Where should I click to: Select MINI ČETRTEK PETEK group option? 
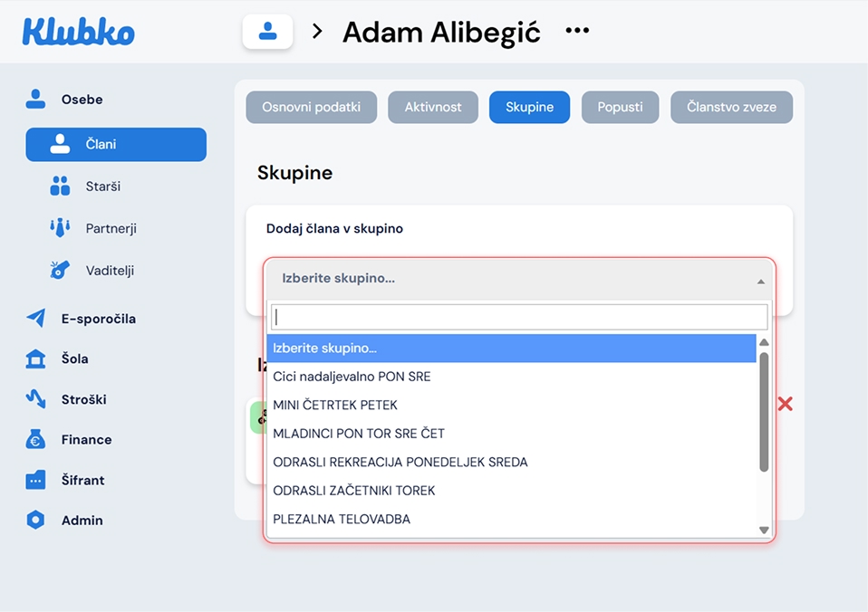335,405
